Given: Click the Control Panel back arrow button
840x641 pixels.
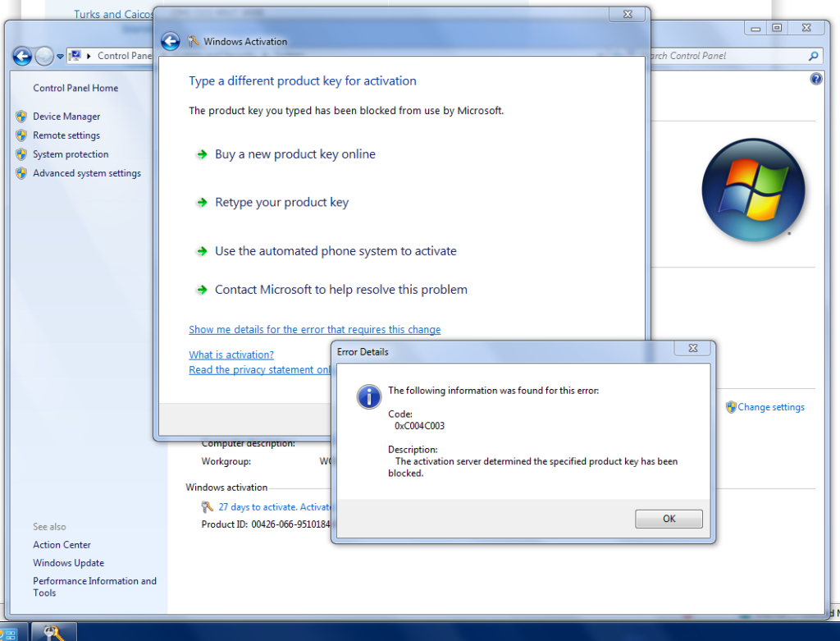Looking at the screenshot, I should (x=22, y=56).
